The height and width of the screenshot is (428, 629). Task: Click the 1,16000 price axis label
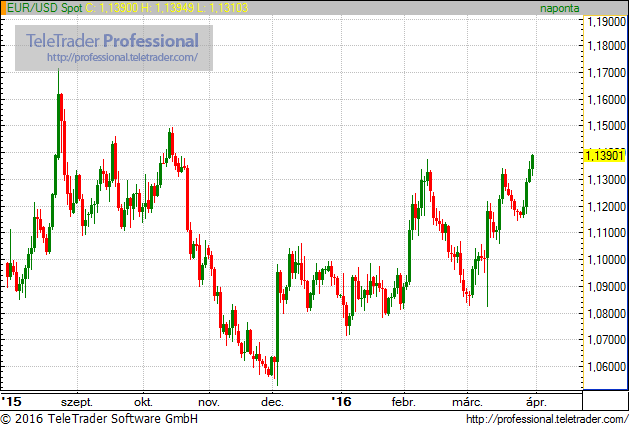606,99
